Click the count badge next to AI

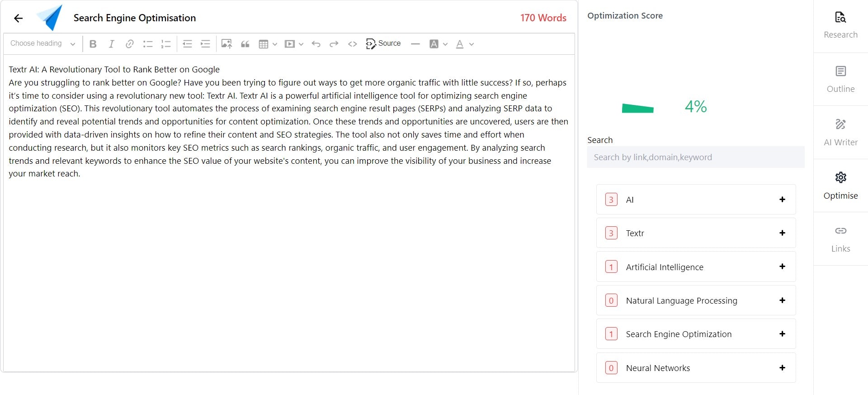pos(611,200)
